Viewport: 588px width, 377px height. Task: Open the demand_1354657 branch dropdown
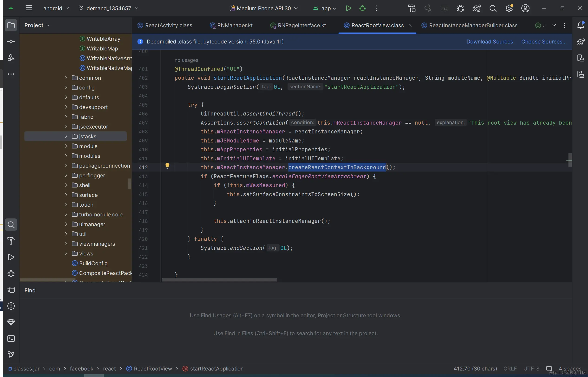click(x=109, y=8)
